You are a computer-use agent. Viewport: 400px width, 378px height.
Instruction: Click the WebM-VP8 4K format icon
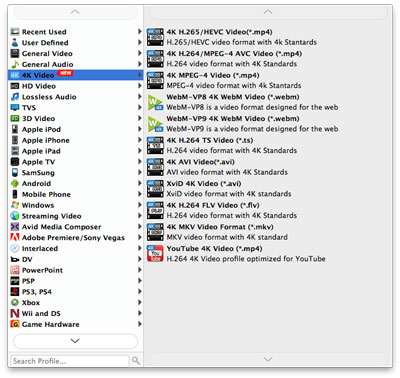[155, 102]
